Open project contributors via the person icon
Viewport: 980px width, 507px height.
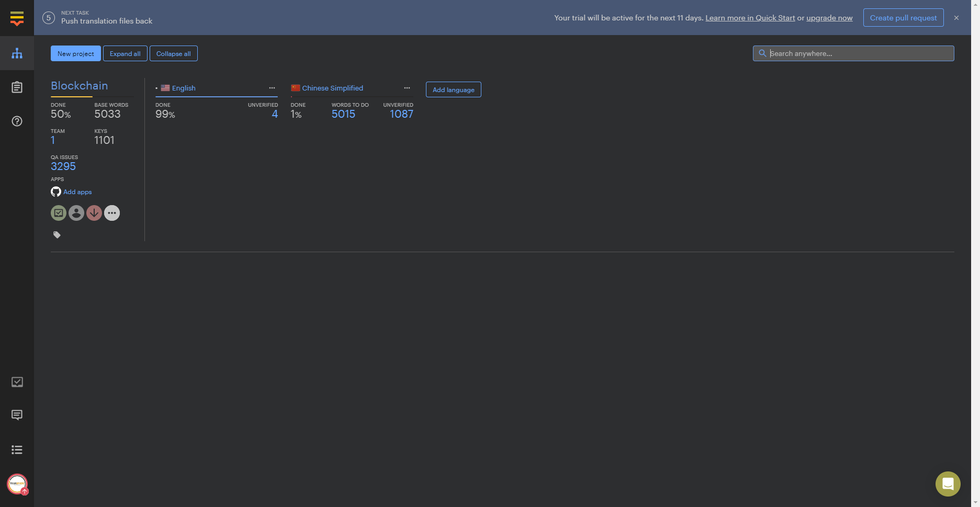76,212
